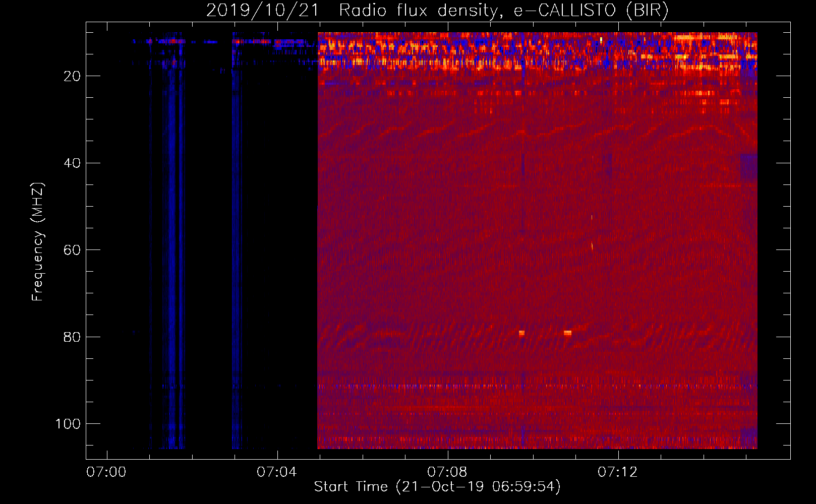
Task: Click the 07:00 time tick label
Action: [106, 472]
